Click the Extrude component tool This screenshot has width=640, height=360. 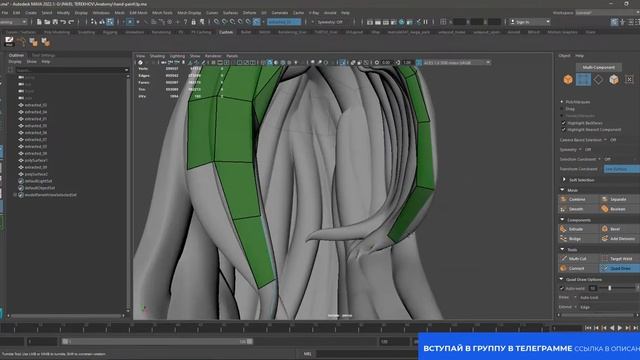coord(577,229)
